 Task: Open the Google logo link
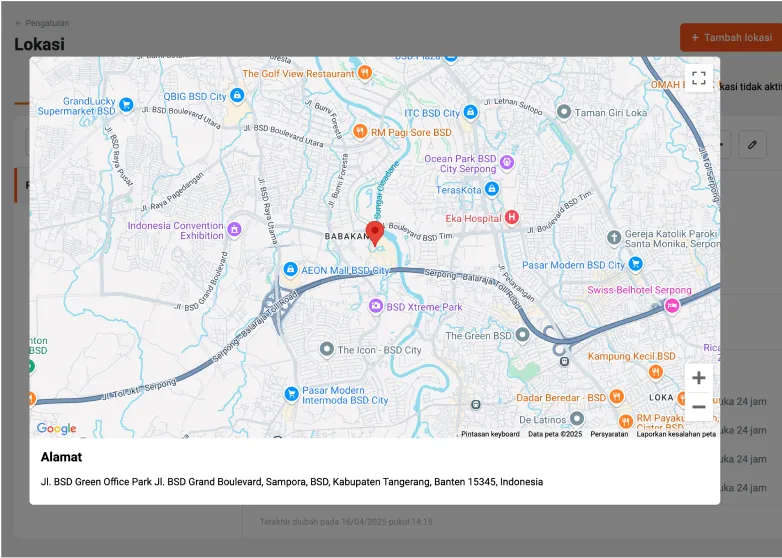(x=56, y=428)
